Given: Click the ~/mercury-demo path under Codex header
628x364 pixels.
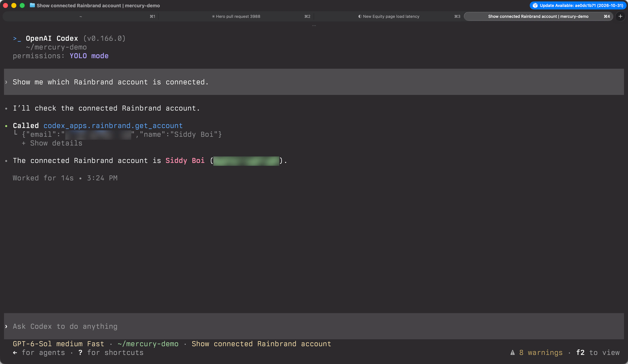Looking at the screenshot, I should click(x=56, y=47).
